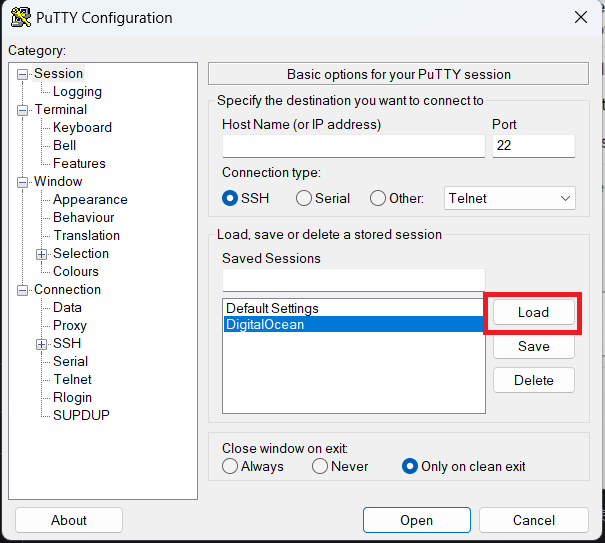
Task: Click the About button
Action: pos(69,520)
